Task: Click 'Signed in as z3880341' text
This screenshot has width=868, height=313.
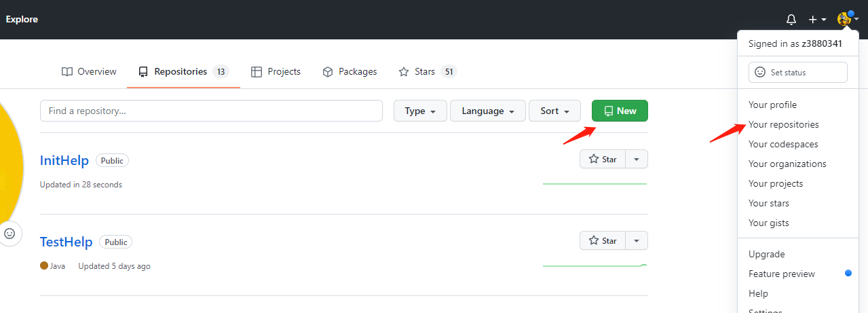Action: (x=795, y=43)
